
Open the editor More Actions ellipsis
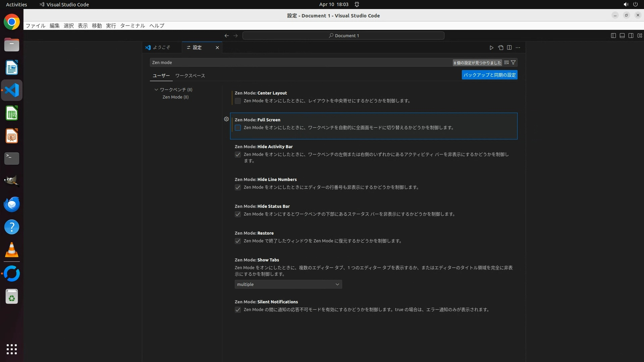coord(518,48)
